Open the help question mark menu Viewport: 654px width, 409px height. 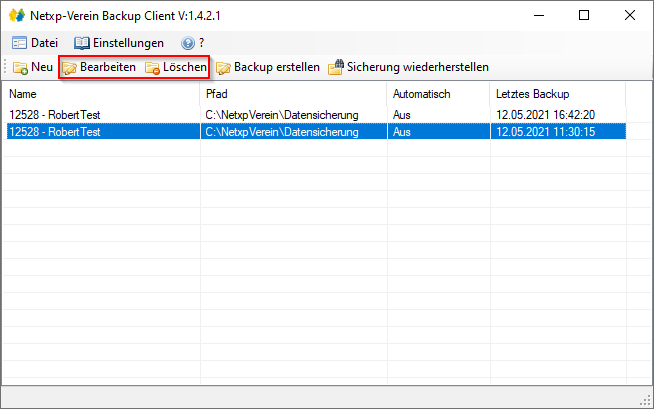[x=193, y=43]
